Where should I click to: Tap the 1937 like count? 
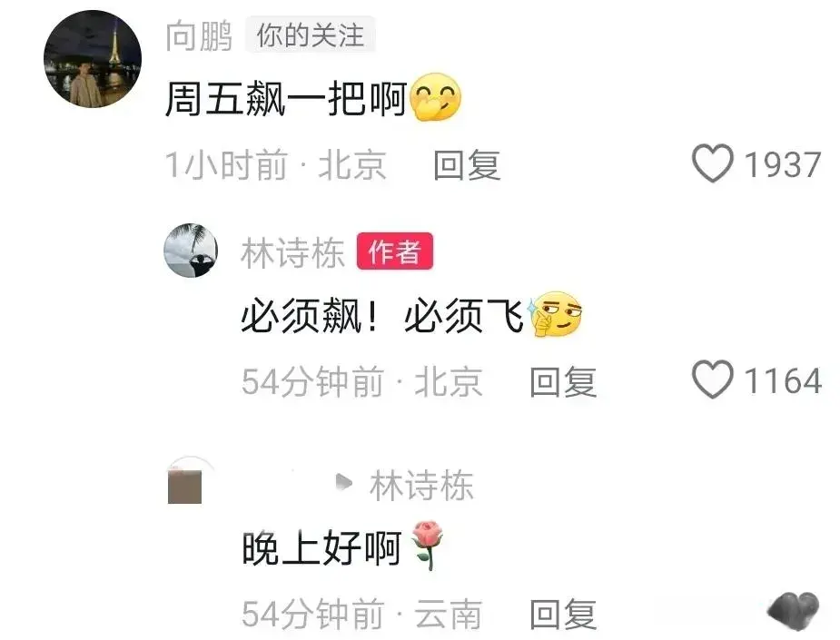[x=783, y=165]
